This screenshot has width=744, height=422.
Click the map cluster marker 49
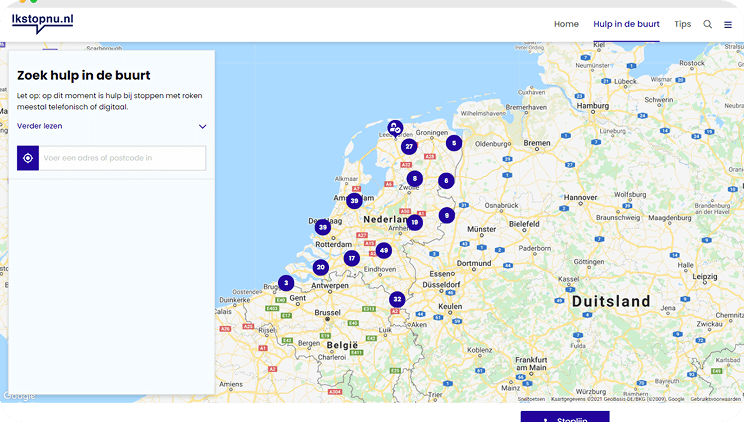(x=383, y=250)
